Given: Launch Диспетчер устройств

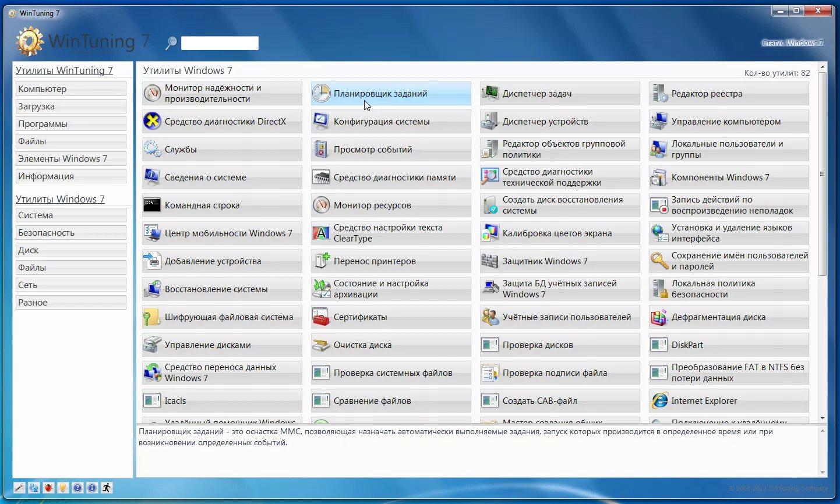Looking at the screenshot, I should pos(560,121).
